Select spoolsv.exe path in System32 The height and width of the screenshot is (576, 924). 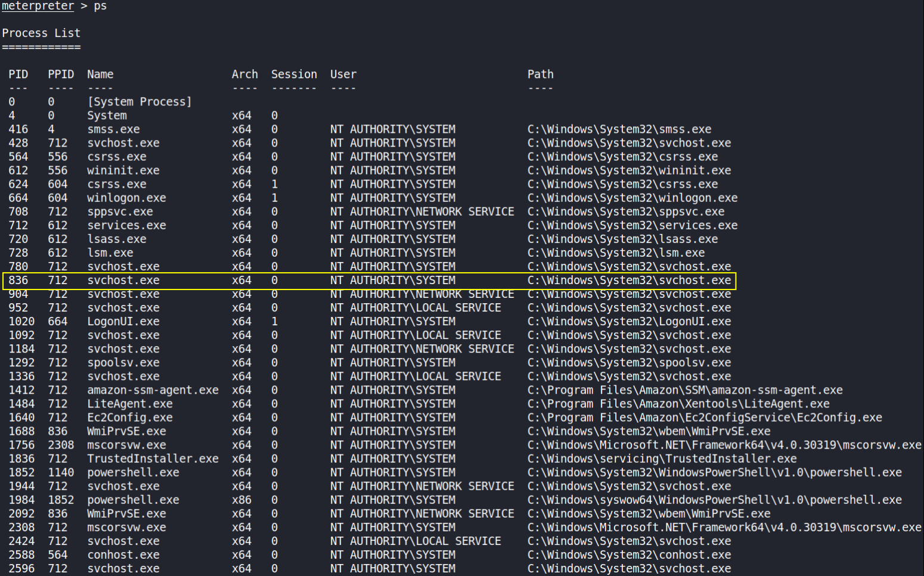click(629, 363)
